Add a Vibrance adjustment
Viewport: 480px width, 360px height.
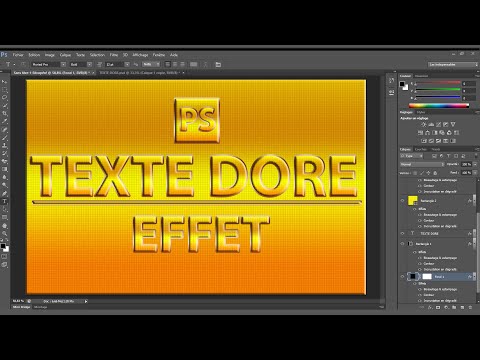point(453,124)
